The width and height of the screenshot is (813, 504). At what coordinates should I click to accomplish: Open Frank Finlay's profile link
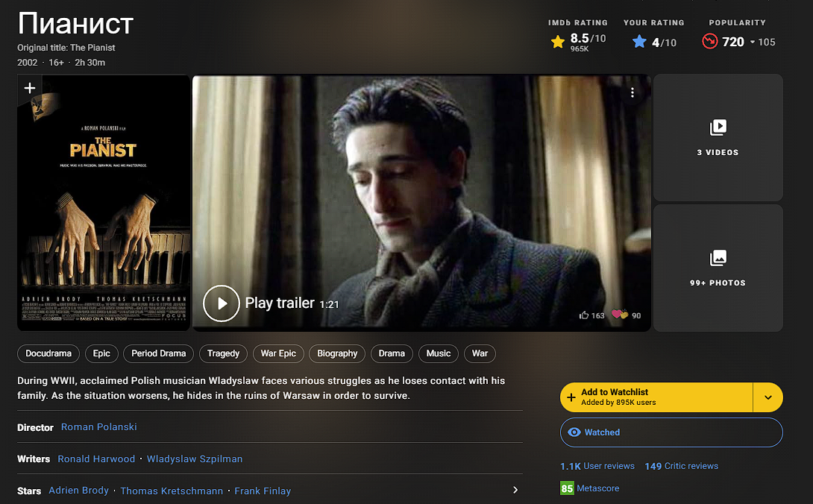[x=263, y=491]
